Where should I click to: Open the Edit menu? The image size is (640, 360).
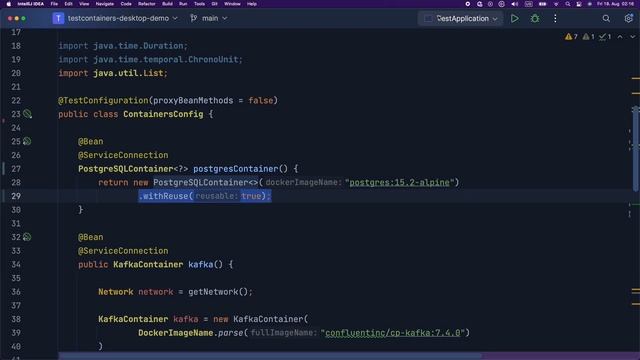click(68, 4)
